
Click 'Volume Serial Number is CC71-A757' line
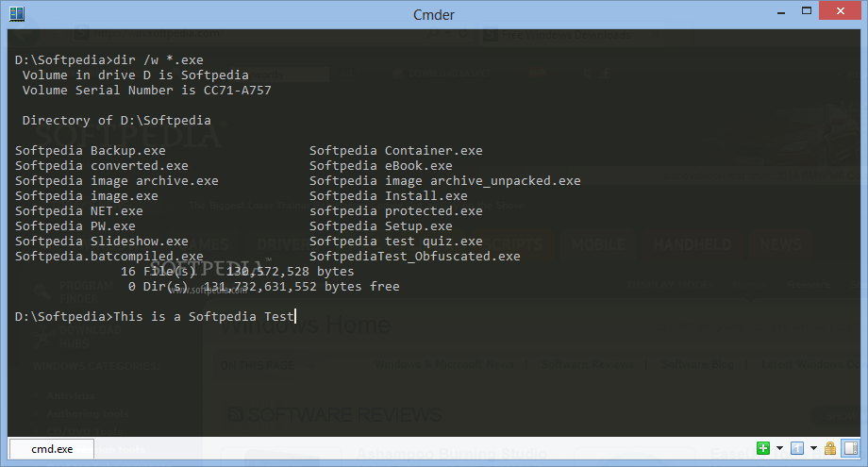pyautogui.click(x=146, y=91)
